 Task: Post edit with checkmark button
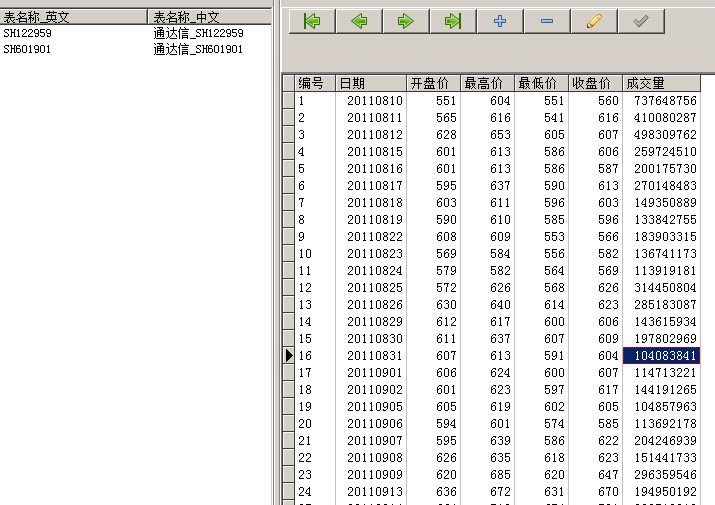(641, 21)
